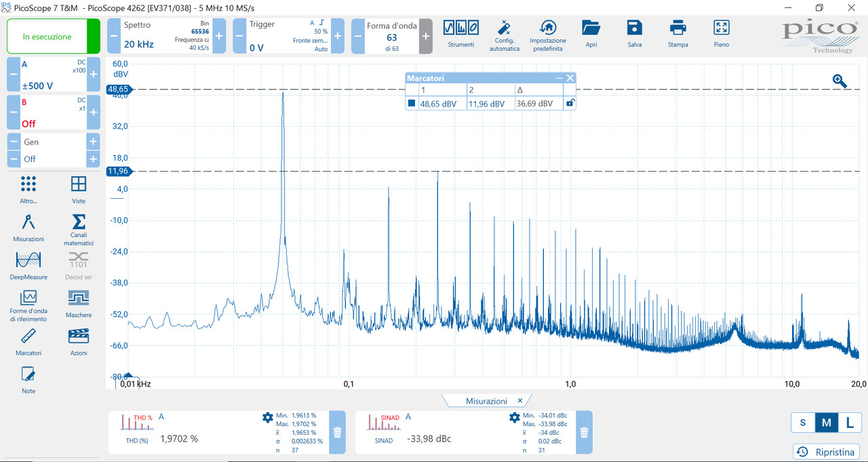Open Spettro 20 kHz settings panel
868x462 pixels.
click(x=166, y=36)
